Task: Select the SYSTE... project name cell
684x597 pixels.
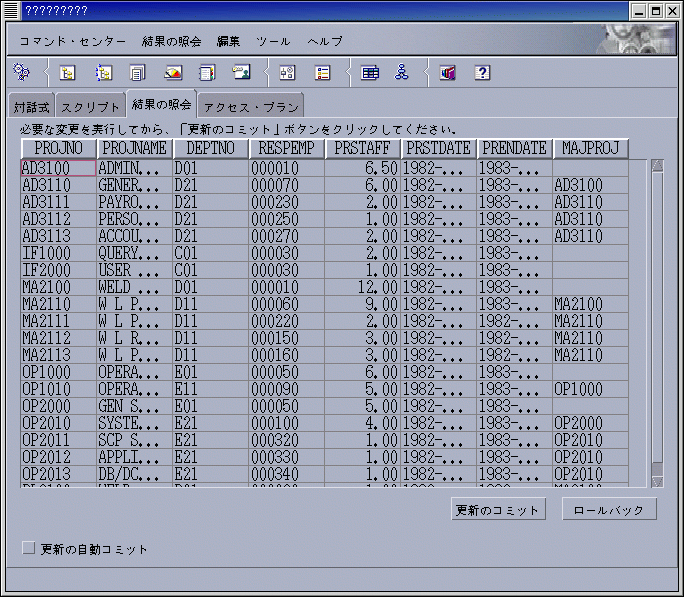Action: pyautogui.click(x=134, y=423)
